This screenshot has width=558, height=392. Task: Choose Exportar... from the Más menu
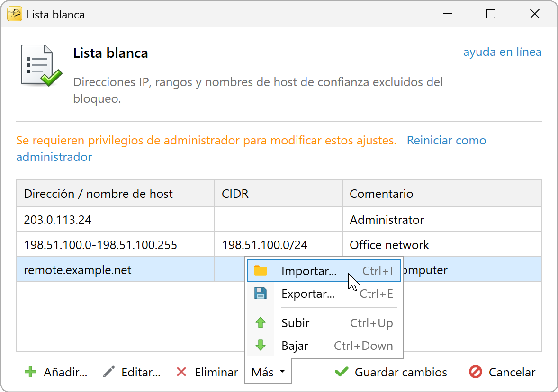point(324,294)
